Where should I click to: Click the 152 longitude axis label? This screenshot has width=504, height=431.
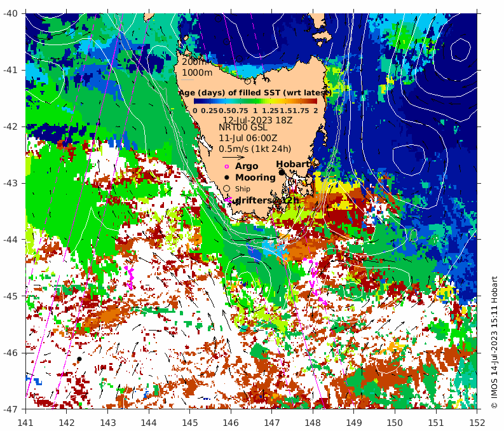point(477,422)
